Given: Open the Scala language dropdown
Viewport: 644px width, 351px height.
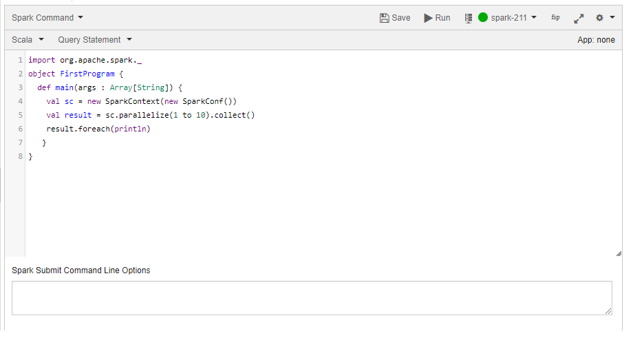Looking at the screenshot, I should 28,40.
